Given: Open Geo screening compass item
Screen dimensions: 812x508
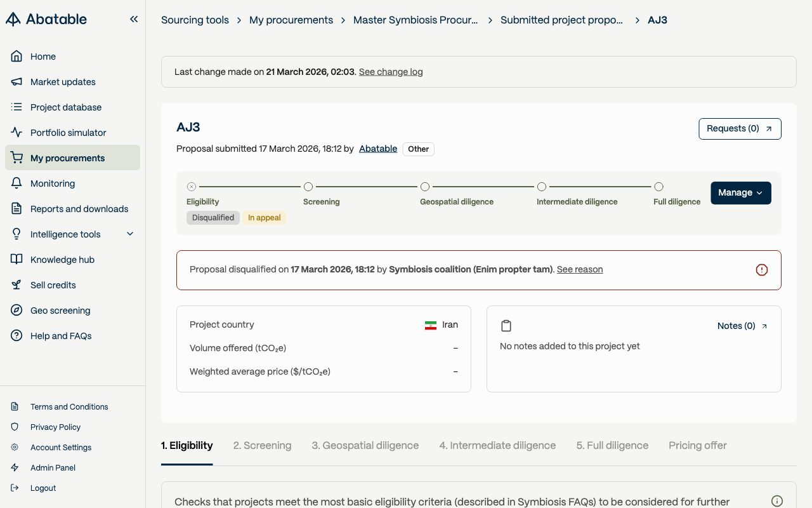Looking at the screenshot, I should pyautogui.click(x=72, y=311).
